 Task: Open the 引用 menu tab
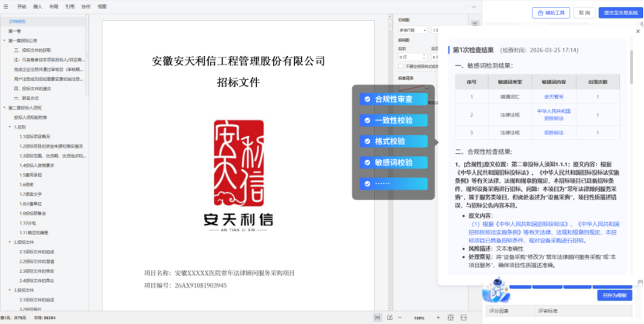70,5
